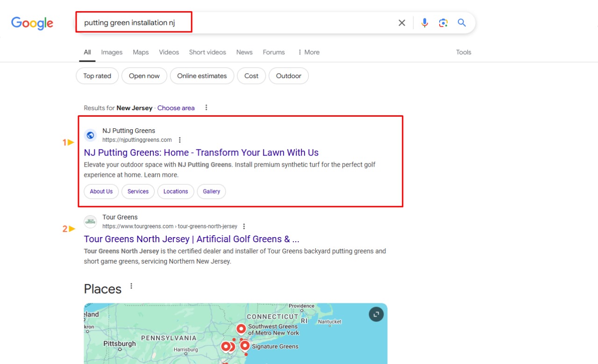Open options menu next to njputtinggreens.com URL
Screen dimensions: 598x364
click(180, 140)
